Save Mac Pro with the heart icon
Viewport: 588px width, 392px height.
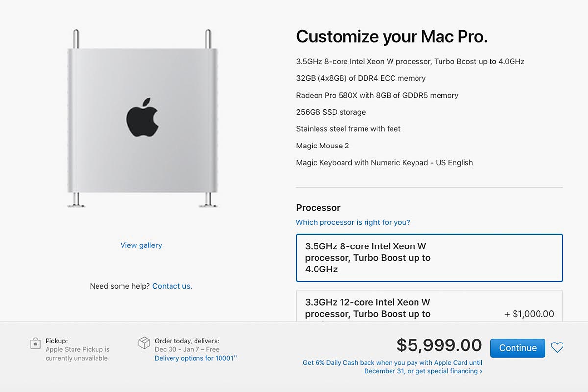tap(557, 347)
